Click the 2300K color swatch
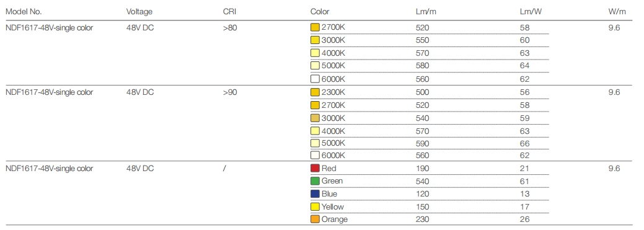The width and height of the screenshot is (644, 230). point(315,92)
